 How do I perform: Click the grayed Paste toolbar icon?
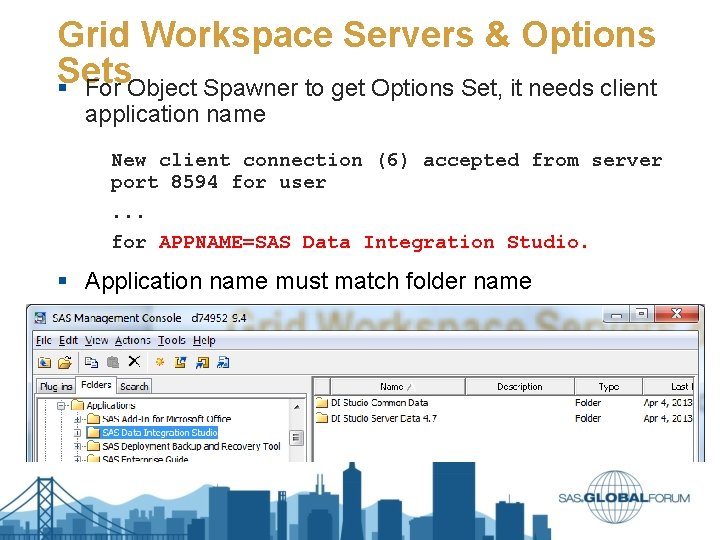113,362
